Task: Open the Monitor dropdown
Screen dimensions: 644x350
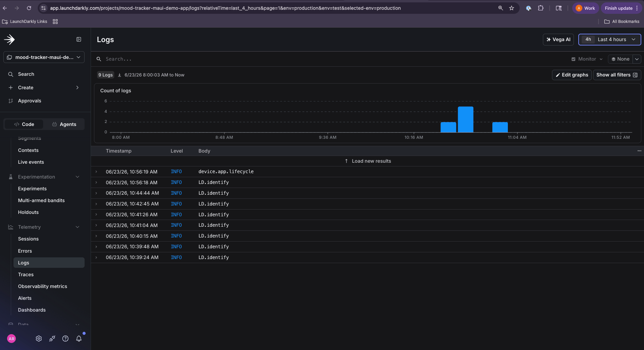Action: click(x=587, y=59)
